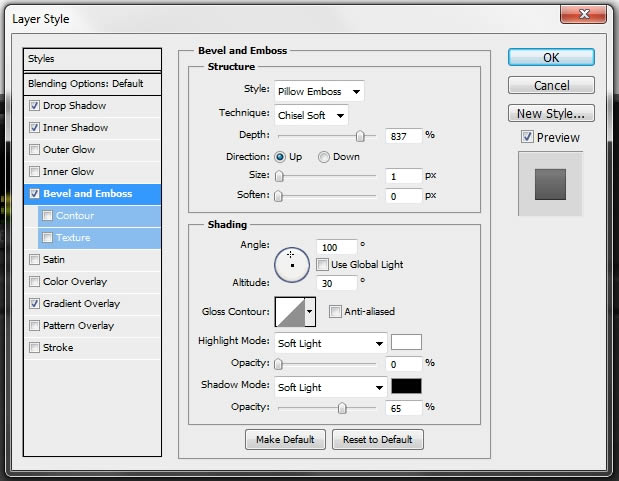Click the style preview thumbnail

point(550,184)
